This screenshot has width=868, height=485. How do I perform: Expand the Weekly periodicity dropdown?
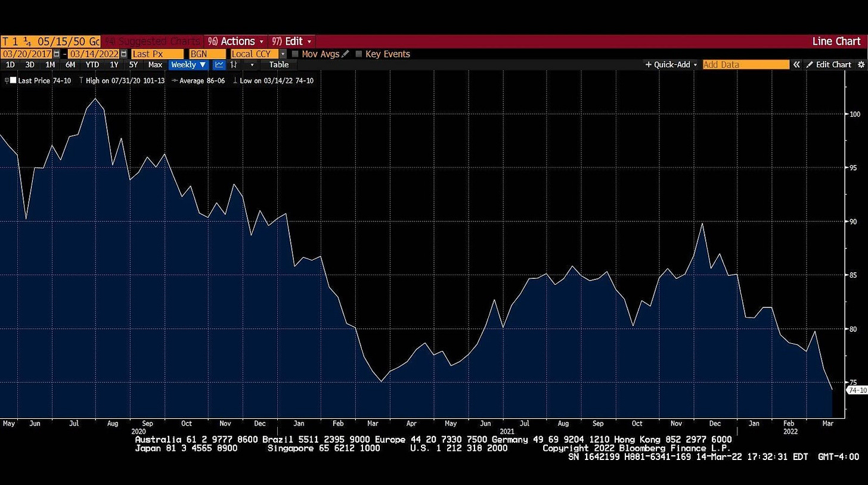point(188,64)
